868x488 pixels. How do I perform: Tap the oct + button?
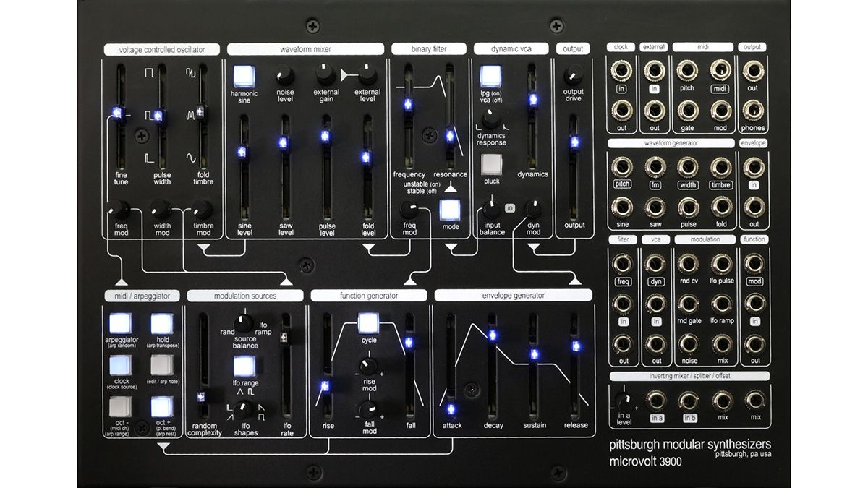(162, 407)
